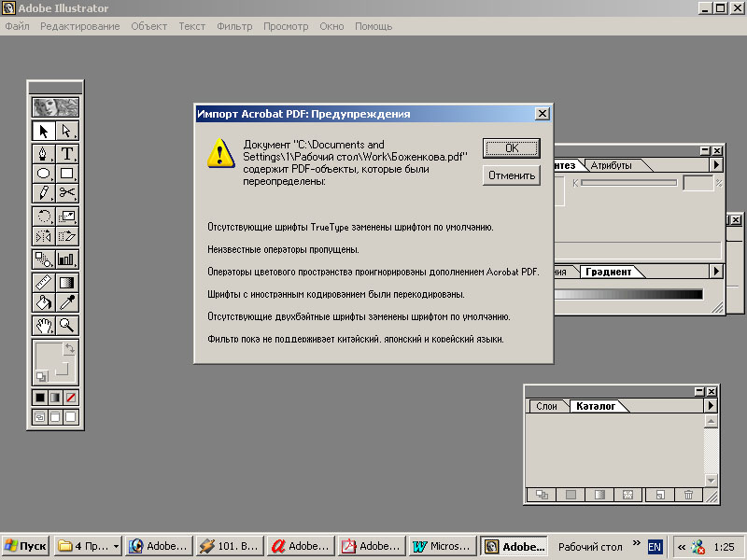Click OK in the PDF import warning
The width and height of the screenshot is (747, 560).
pyautogui.click(x=511, y=148)
